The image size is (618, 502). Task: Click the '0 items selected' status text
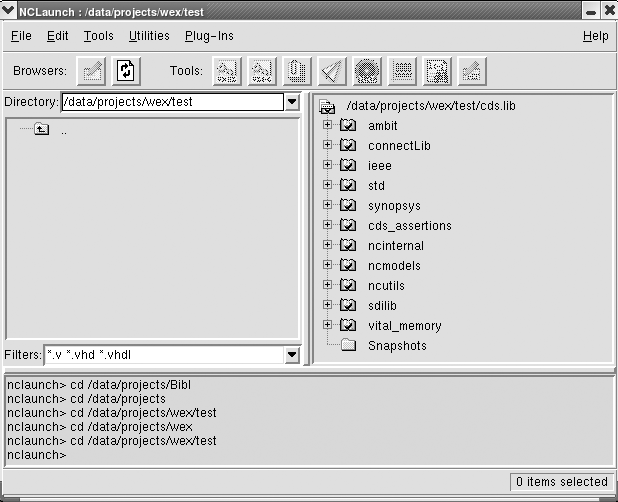pos(562,482)
